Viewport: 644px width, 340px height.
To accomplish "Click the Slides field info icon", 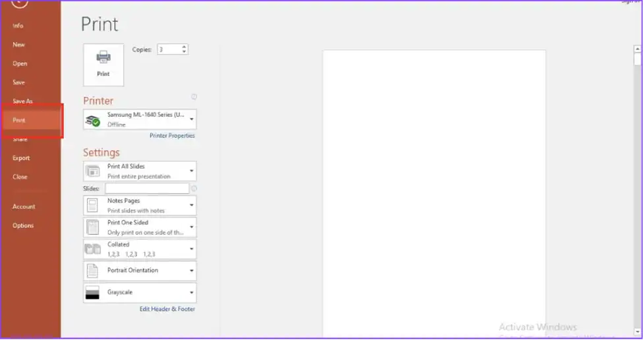I will pos(194,188).
